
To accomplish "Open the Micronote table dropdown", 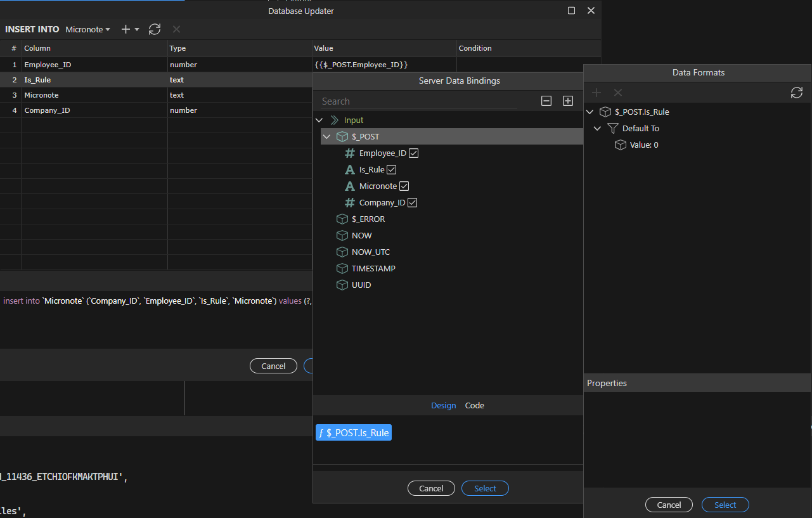I will 87,29.
